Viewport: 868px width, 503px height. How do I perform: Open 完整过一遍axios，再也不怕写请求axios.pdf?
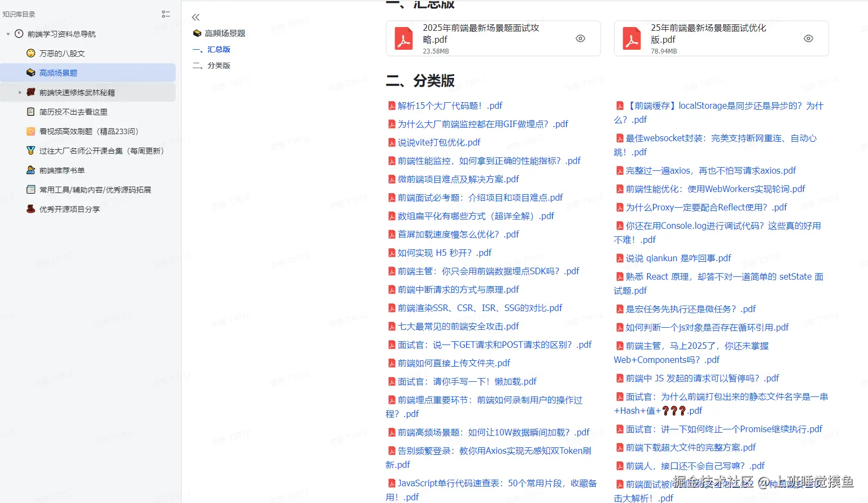click(711, 170)
